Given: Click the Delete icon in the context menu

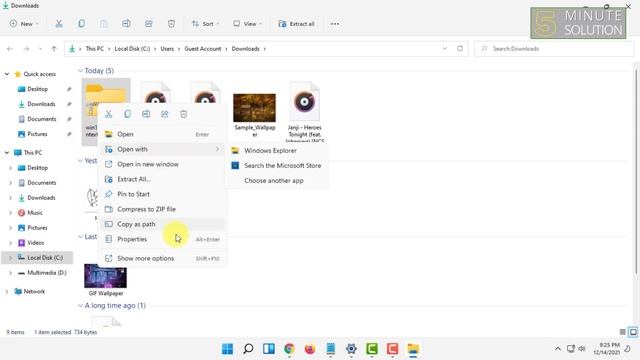Looking at the screenshot, I should [x=183, y=114].
